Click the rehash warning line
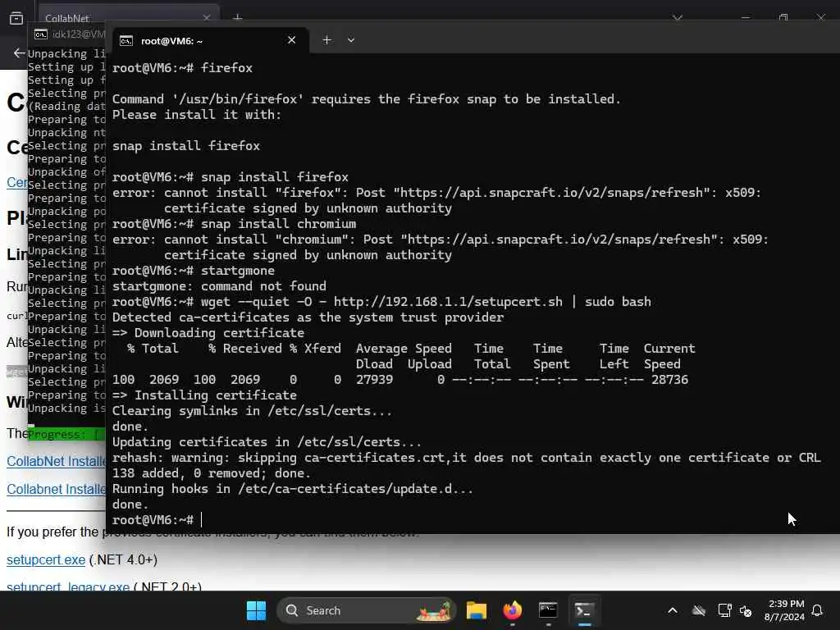This screenshot has width=840, height=630. (466, 458)
